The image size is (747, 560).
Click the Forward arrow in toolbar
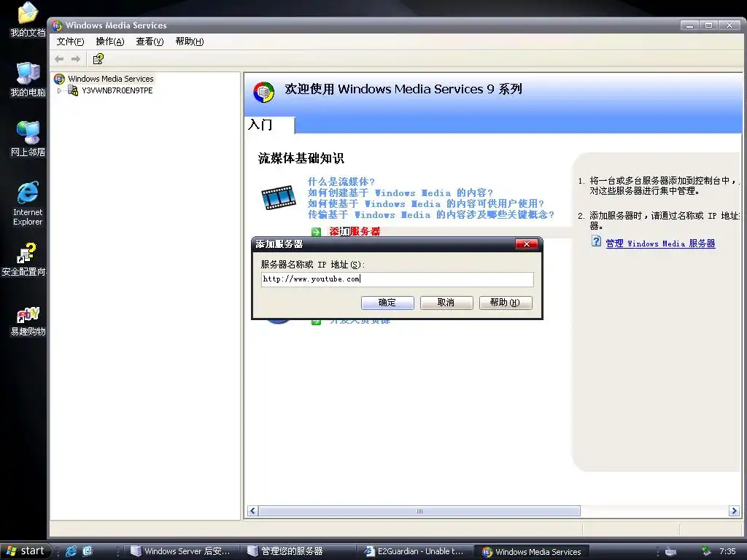click(x=76, y=59)
